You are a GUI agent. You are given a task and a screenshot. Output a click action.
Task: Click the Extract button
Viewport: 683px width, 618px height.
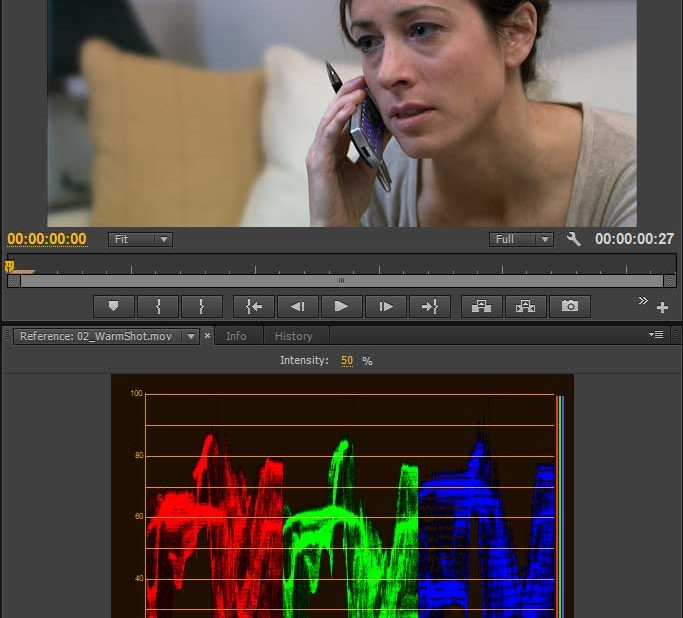coord(525,307)
